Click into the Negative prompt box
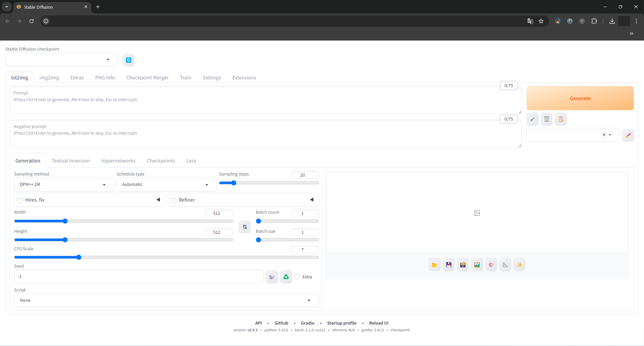Viewport: 644px width, 346px height. pos(266,134)
